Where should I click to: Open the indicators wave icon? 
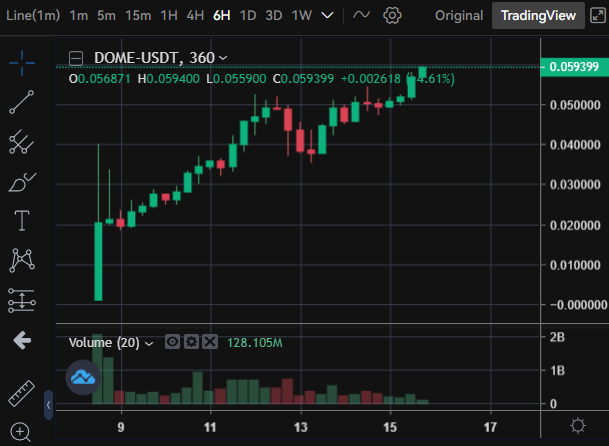[361, 15]
